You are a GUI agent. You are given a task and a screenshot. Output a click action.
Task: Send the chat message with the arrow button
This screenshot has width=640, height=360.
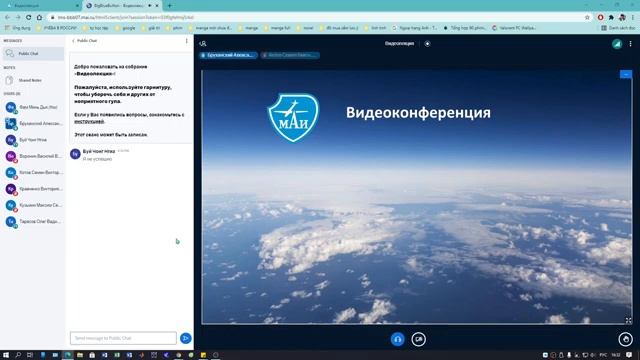[x=185, y=338]
